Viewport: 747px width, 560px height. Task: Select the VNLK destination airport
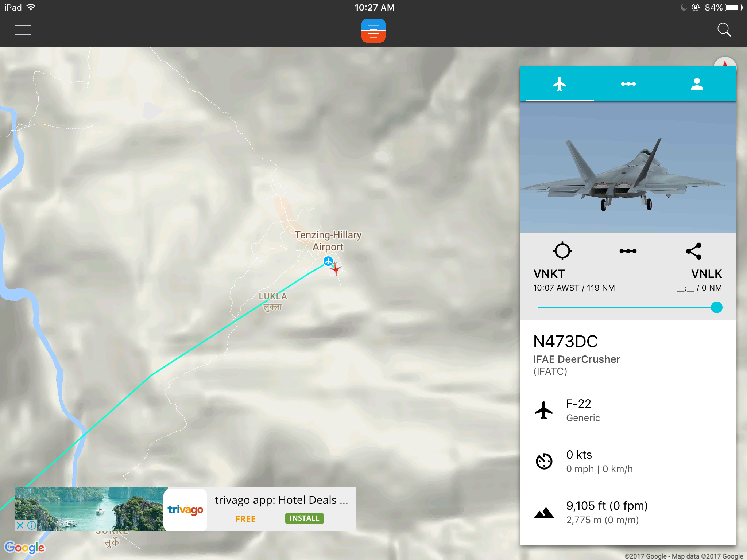(707, 274)
